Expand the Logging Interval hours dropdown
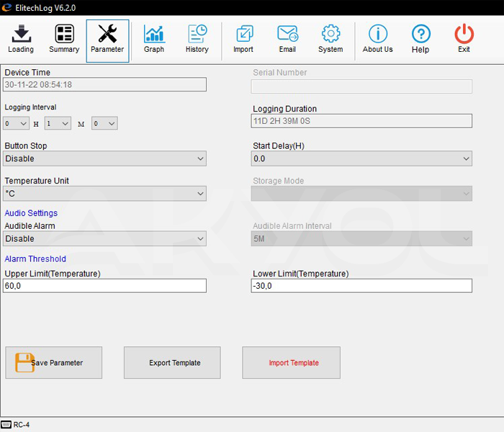504x432 pixels. click(16, 123)
